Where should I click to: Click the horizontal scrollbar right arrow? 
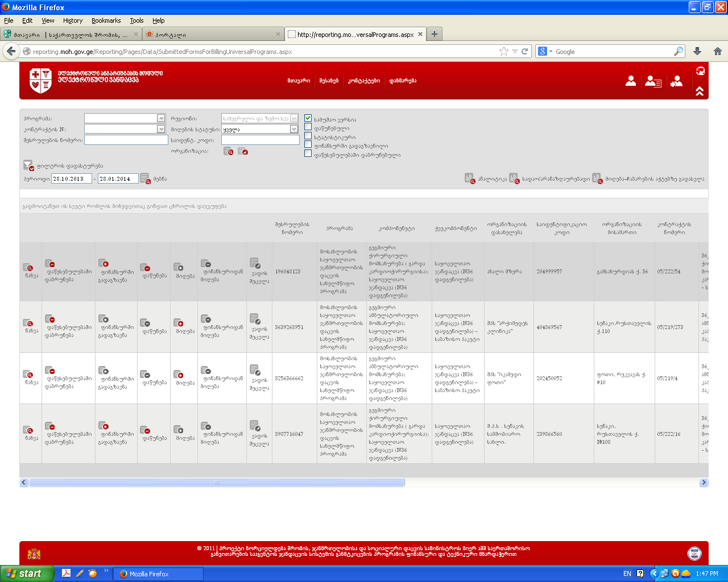(704, 483)
